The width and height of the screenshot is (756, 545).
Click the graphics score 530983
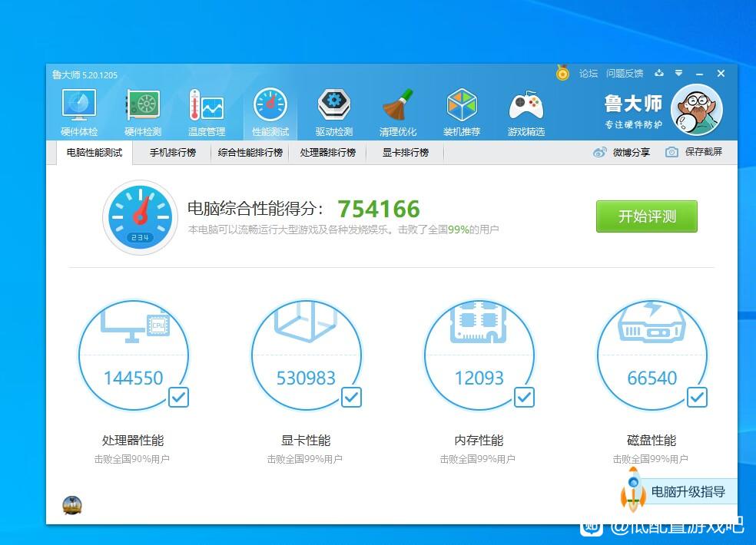[306, 378]
